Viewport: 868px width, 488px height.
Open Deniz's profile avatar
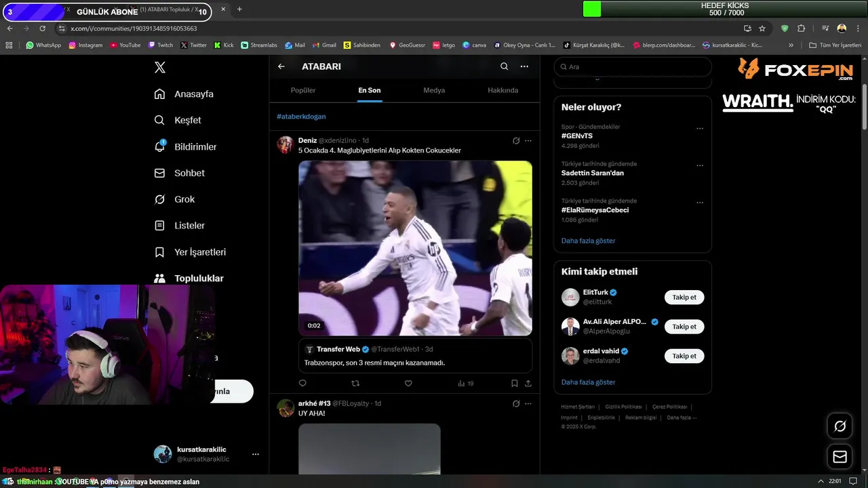(x=285, y=144)
